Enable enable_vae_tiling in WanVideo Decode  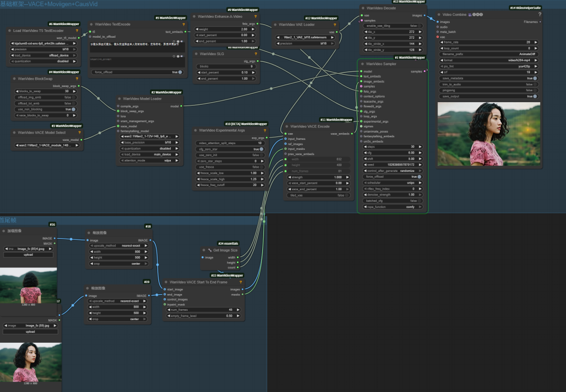pos(393,26)
